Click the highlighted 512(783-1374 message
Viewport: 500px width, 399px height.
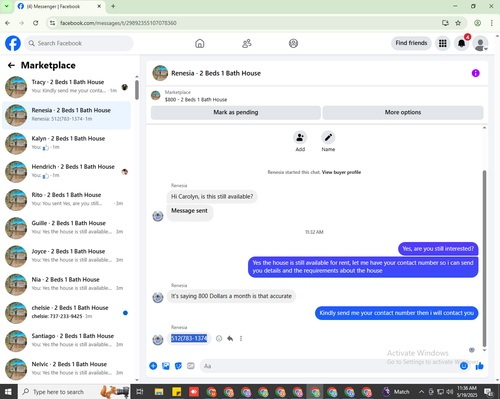point(189,338)
